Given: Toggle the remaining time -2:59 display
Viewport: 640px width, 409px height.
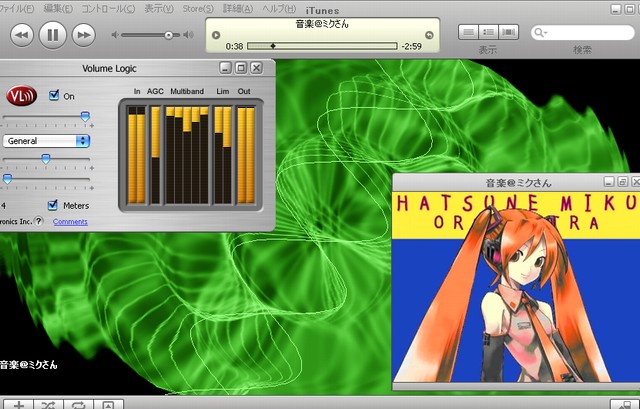Looking at the screenshot, I should point(411,47).
